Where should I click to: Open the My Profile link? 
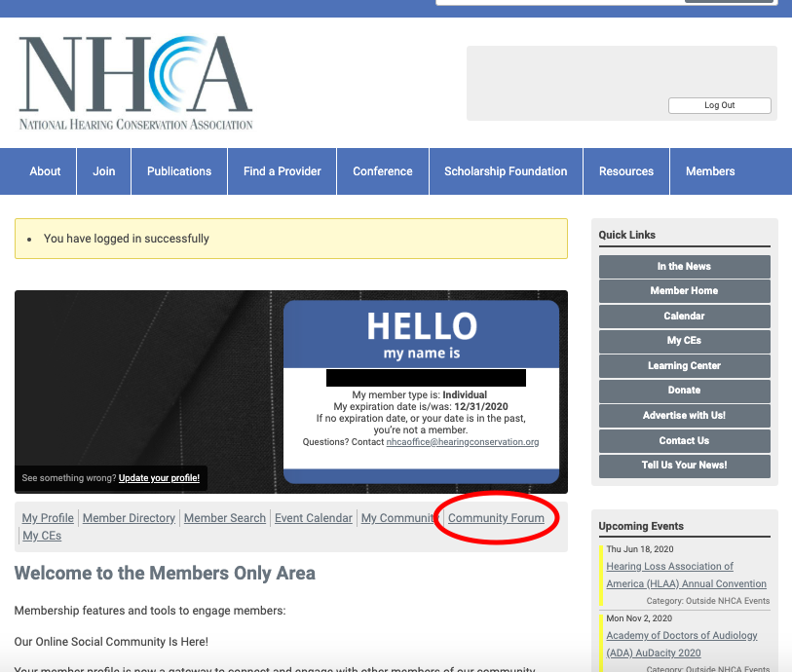(48, 518)
